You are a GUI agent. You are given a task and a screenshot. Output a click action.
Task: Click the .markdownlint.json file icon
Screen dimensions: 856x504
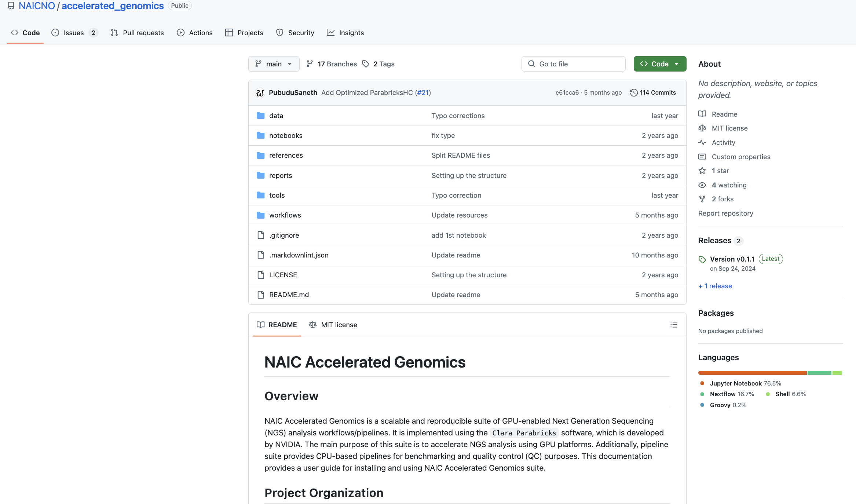pyautogui.click(x=261, y=255)
